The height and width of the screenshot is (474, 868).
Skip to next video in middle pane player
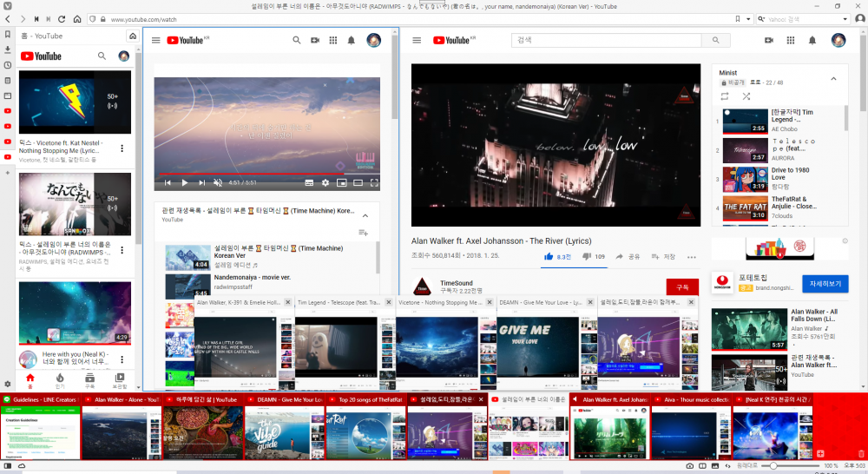(x=202, y=182)
